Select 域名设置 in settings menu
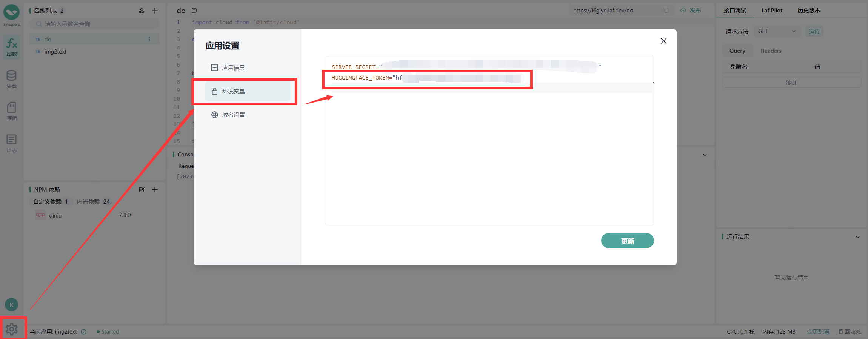Image resolution: width=868 pixels, height=339 pixels. click(x=233, y=115)
